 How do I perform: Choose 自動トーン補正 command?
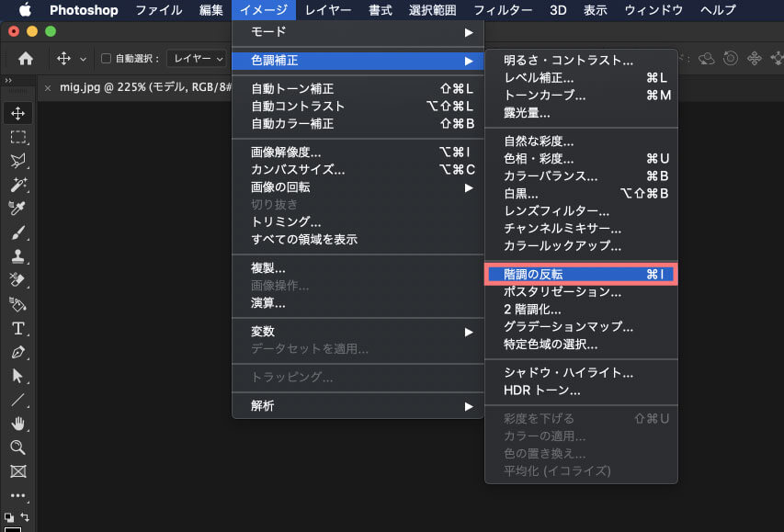[358, 89]
